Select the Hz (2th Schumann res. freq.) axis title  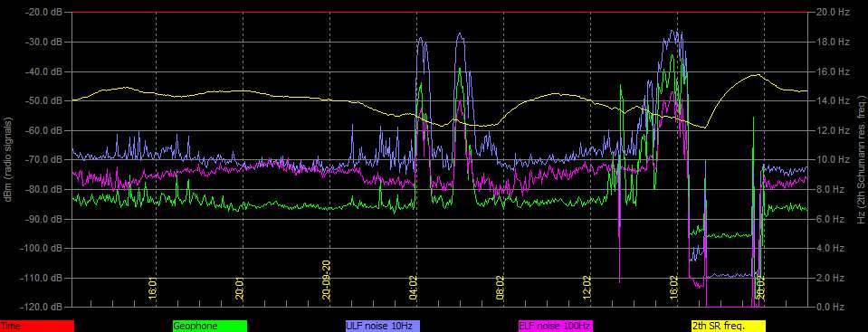[862, 159]
